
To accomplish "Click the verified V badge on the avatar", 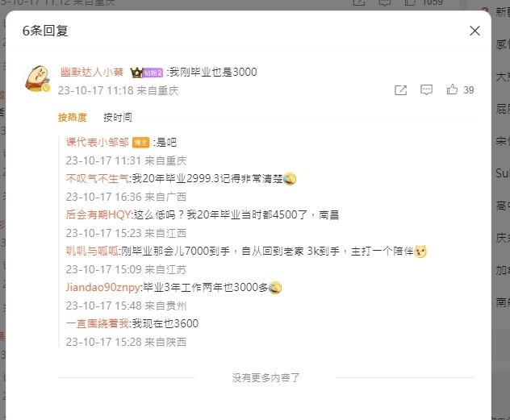I will click(x=46, y=88).
